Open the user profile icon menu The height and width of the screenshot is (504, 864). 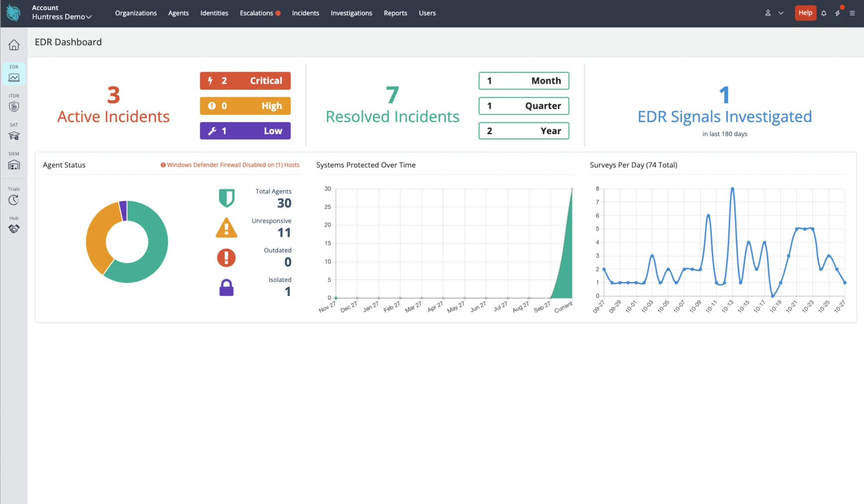768,13
